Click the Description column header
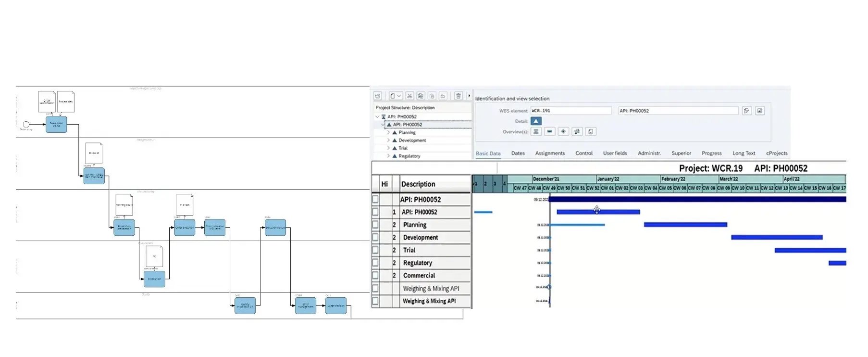Image resolution: width=868 pixels, height=357 pixels. [418, 184]
